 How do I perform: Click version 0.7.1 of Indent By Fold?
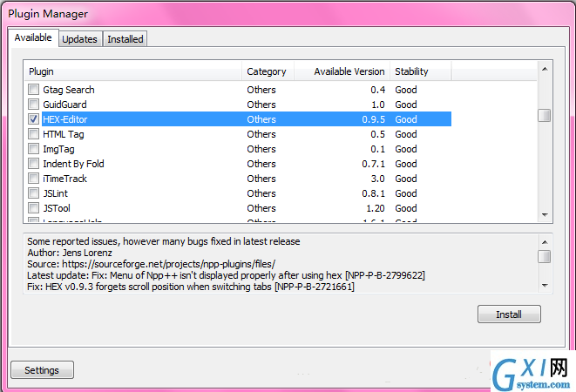click(x=373, y=164)
